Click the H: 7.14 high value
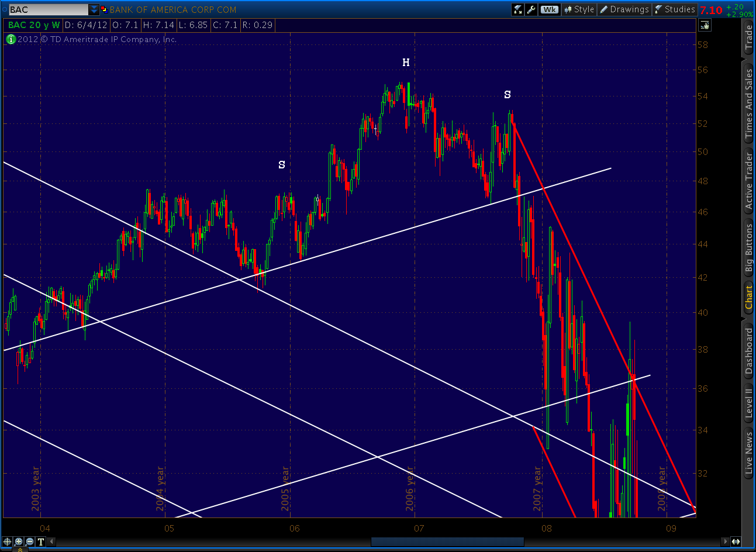 point(159,25)
